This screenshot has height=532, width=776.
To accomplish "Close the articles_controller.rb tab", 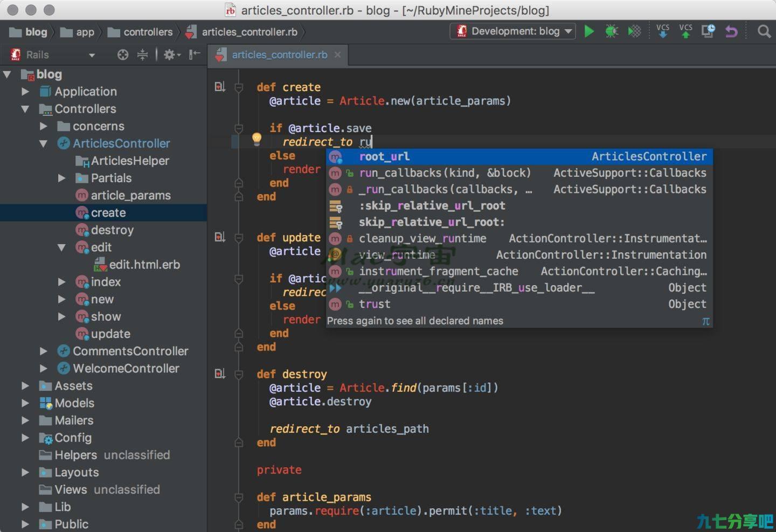I will pyautogui.click(x=337, y=54).
